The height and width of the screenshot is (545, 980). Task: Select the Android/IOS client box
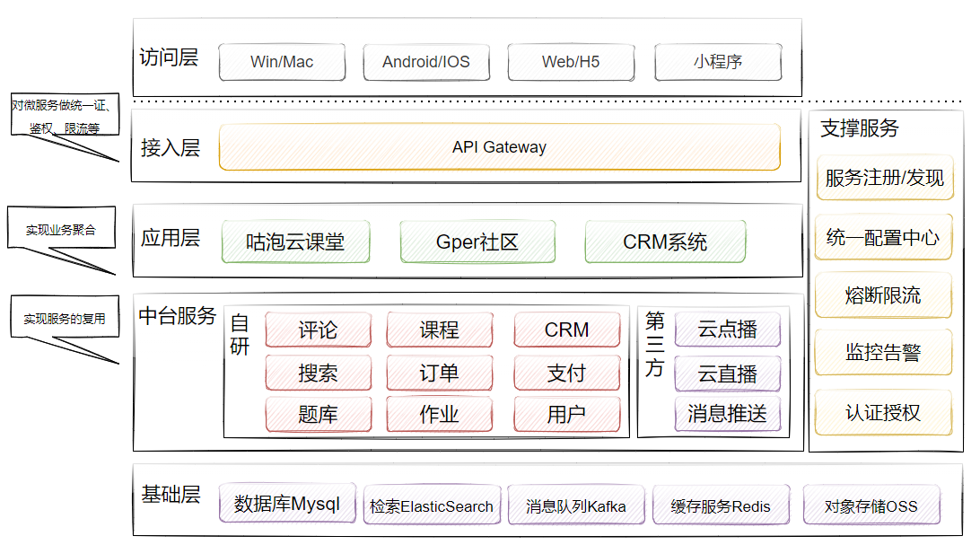click(x=425, y=62)
